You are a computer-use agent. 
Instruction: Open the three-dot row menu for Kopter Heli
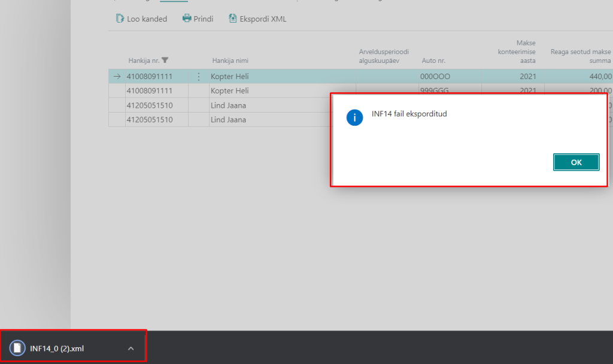[x=199, y=77]
